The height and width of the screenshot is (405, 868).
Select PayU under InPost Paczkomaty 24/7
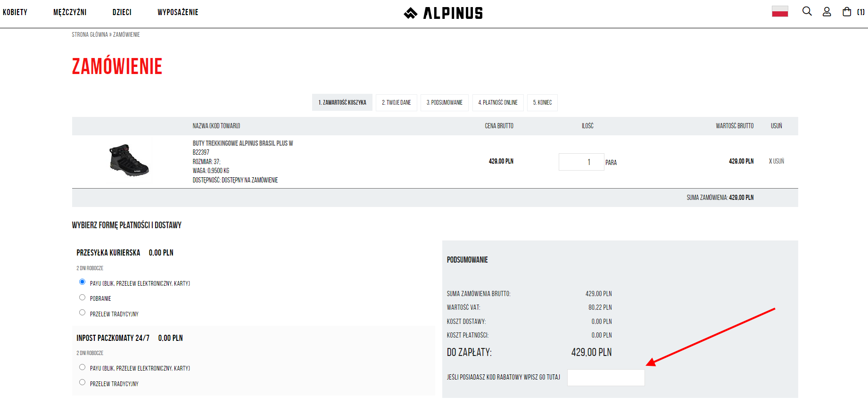click(x=83, y=367)
